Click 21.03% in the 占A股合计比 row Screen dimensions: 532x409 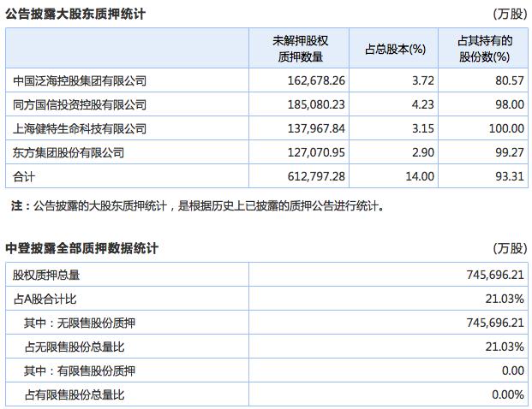click(x=505, y=299)
